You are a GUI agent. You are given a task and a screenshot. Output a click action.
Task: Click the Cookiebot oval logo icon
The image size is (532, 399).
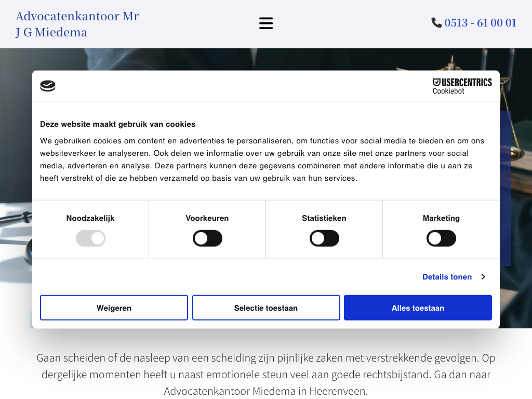pos(48,86)
